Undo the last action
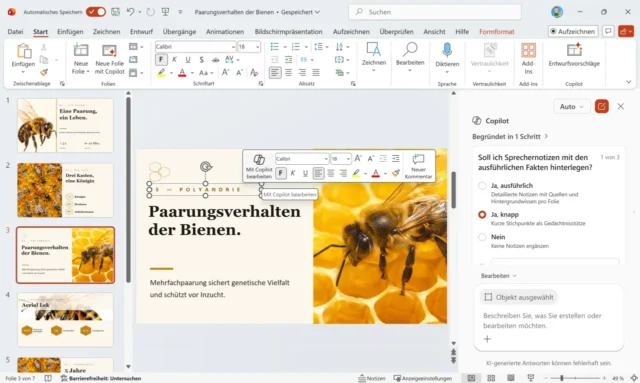The height and width of the screenshot is (383, 640). (130, 12)
